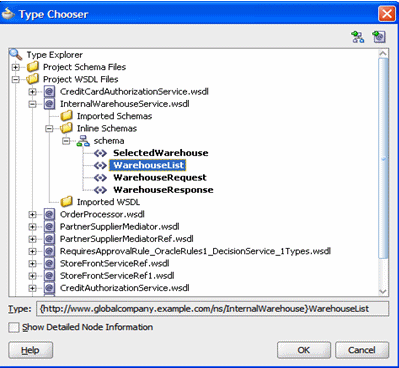This screenshot has width=399, height=368.
Task: Select the schema label
Action: 109,141
